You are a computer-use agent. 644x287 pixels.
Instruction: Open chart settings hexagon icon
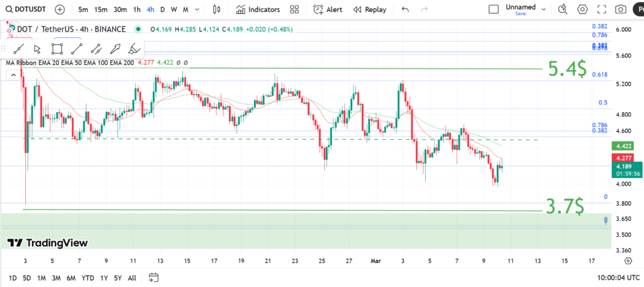(x=582, y=9)
